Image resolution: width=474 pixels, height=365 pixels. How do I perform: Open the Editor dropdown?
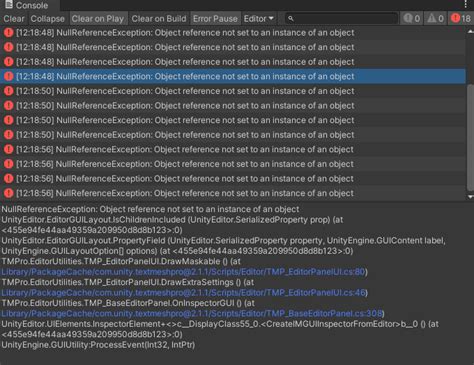point(259,19)
